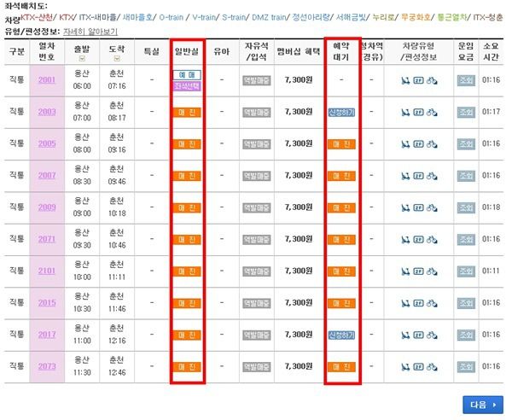Click the 2F icon in train 2071 row
Viewport: 512px width, 420px height.
418,240
